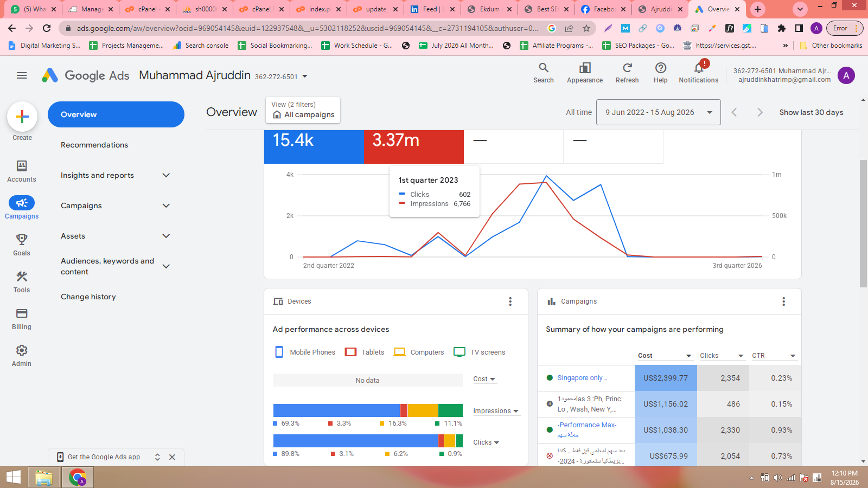The width and height of the screenshot is (868, 488).
Task: Open Change history page
Action: 88,297
